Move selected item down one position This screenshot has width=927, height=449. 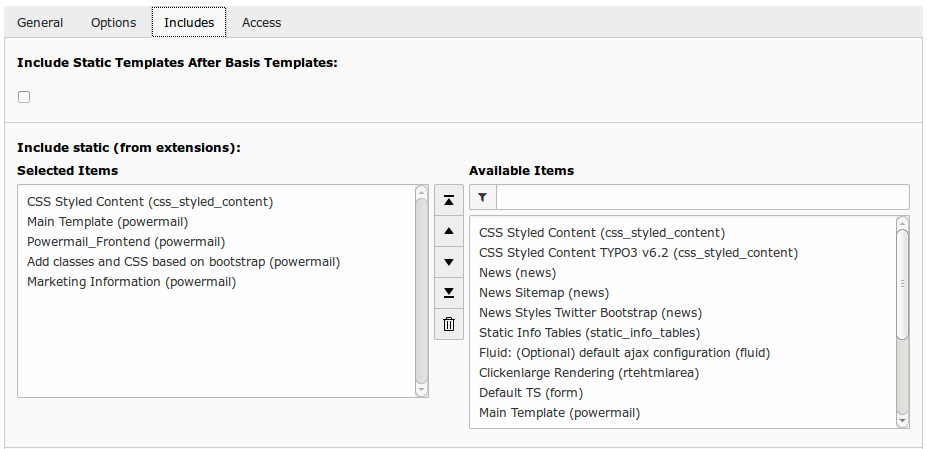coord(449,262)
